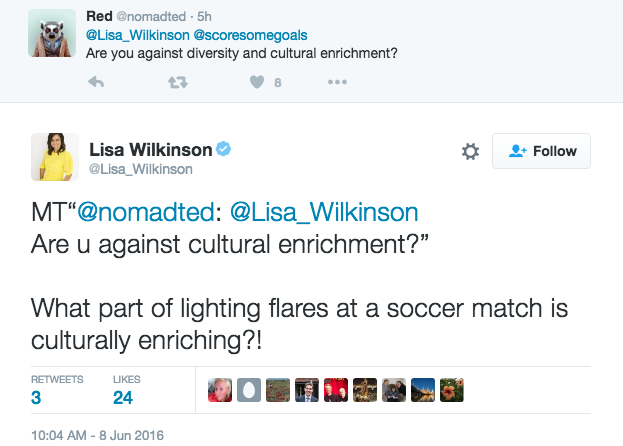
Task: Click the 10:04 AM - 8 Jun 2016 timestamp
Action: tap(97, 435)
